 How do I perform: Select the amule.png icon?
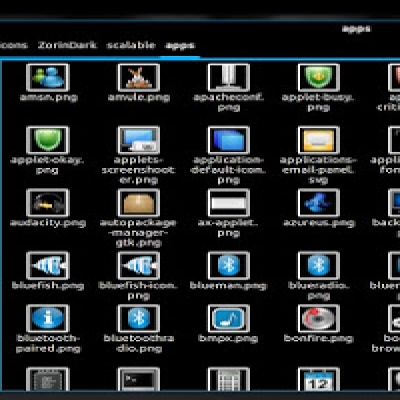[138, 77]
